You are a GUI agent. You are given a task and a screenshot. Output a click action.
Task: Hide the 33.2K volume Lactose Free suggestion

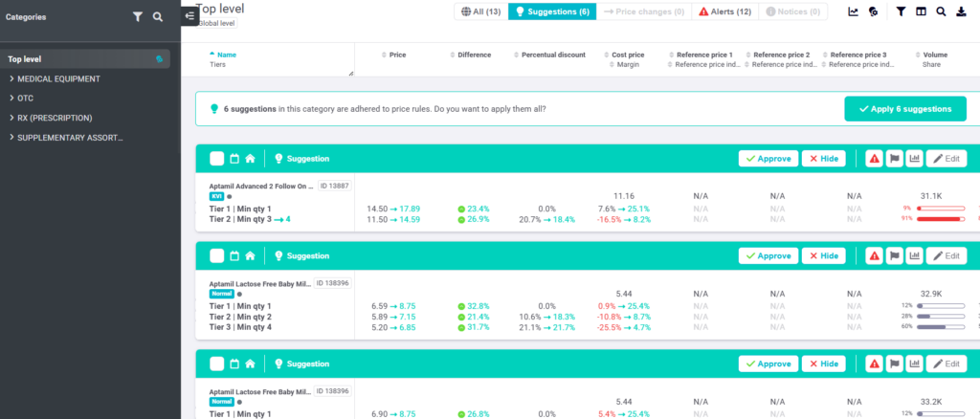(823, 364)
